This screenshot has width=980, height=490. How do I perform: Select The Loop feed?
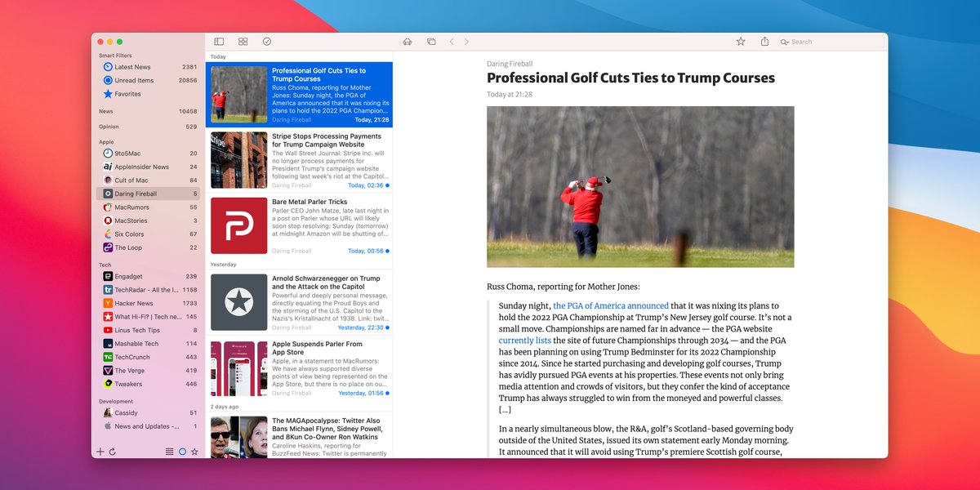coord(149,247)
